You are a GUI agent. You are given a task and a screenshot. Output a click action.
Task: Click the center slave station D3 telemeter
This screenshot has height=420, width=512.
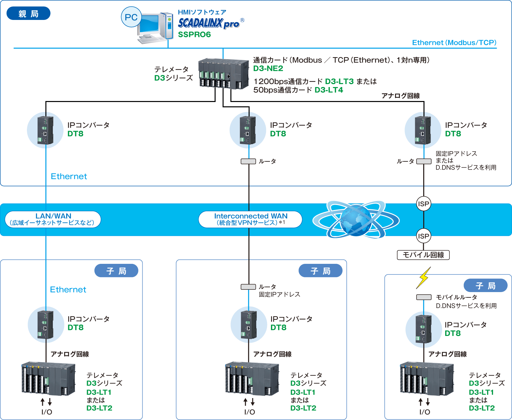click(x=252, y=379)
